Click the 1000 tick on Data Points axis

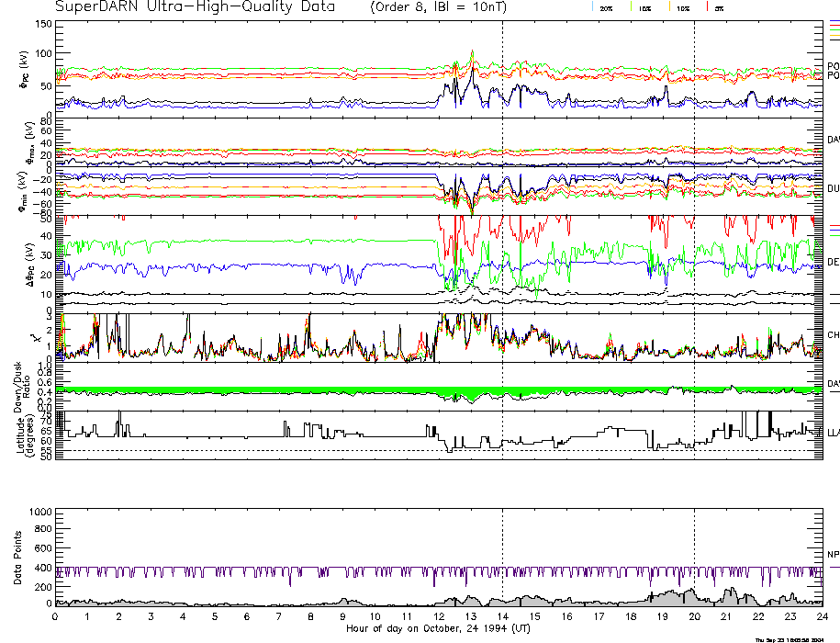click(x=39, y=512)
